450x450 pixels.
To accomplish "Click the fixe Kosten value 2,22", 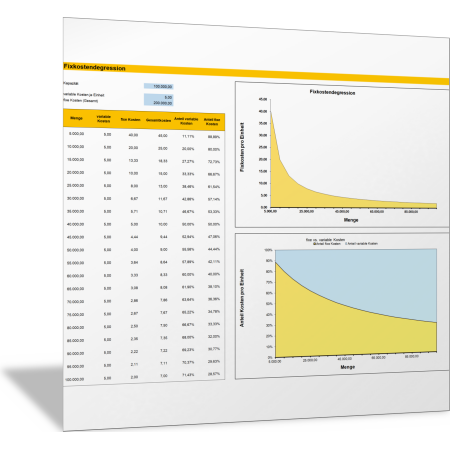I will (134, 352).
